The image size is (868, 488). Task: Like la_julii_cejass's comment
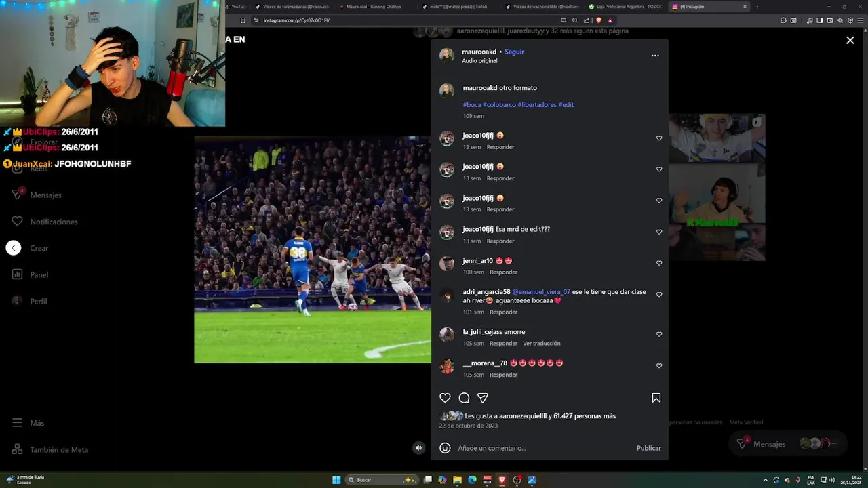[659, 334]
